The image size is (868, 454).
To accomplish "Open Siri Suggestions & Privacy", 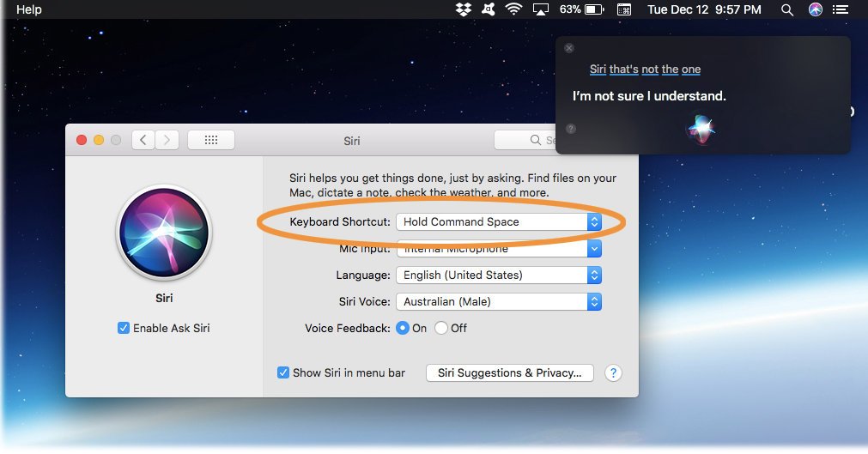I will (510, 372).
